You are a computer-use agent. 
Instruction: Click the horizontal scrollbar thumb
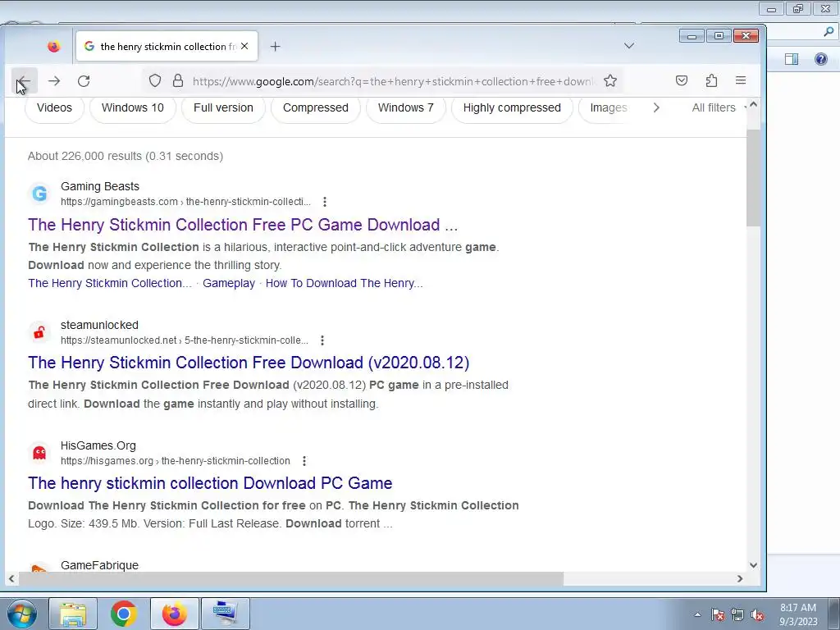coord(291,578)
